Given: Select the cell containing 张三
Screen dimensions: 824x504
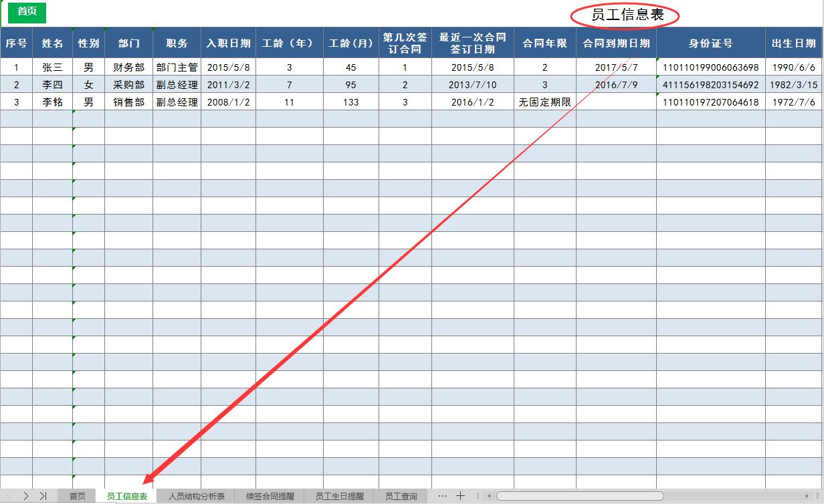Looking at the screenshot, I should click(52, 67).
